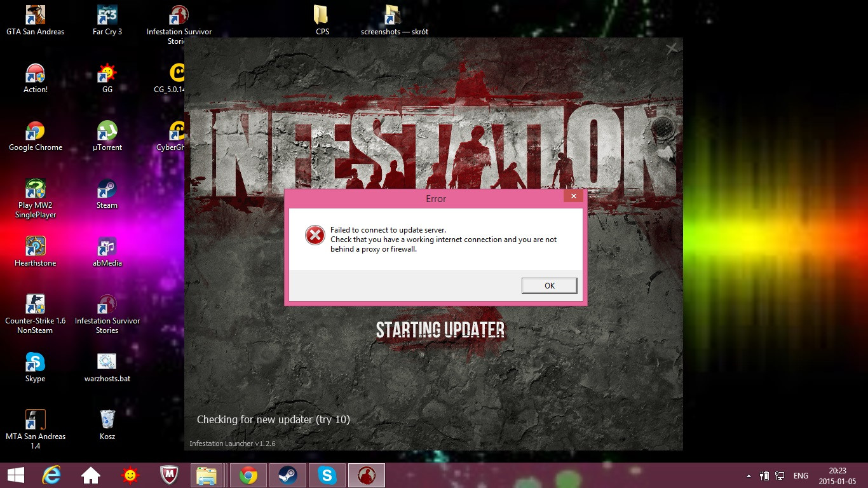Change ENG input language indicator

801,475
